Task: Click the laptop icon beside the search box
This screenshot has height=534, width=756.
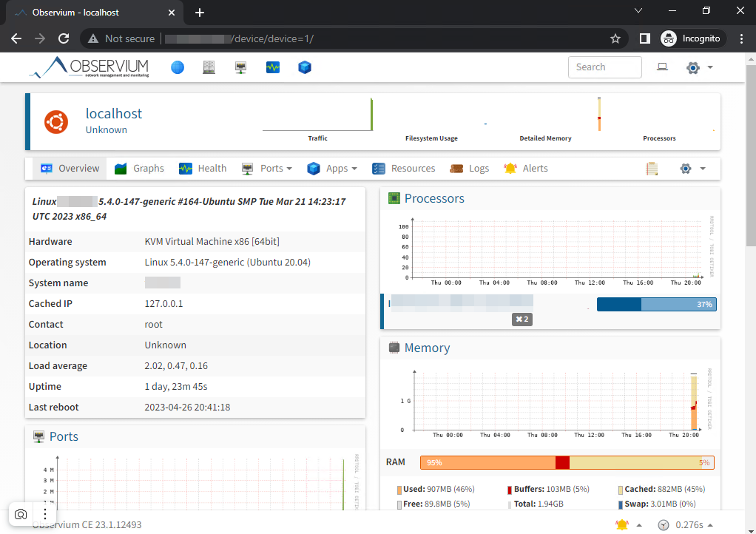Action: point(662,67)
